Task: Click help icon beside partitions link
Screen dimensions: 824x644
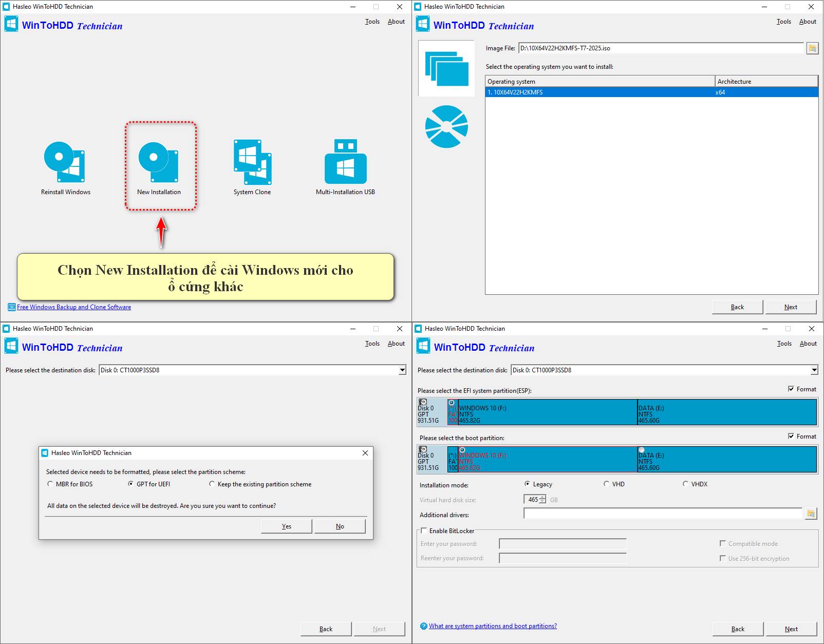Action: 423,626
